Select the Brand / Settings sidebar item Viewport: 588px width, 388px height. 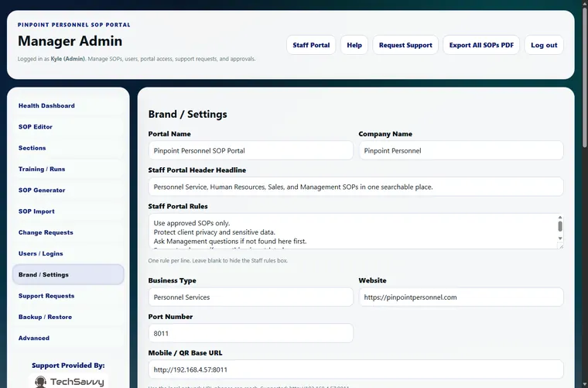(x=68, y=275)
